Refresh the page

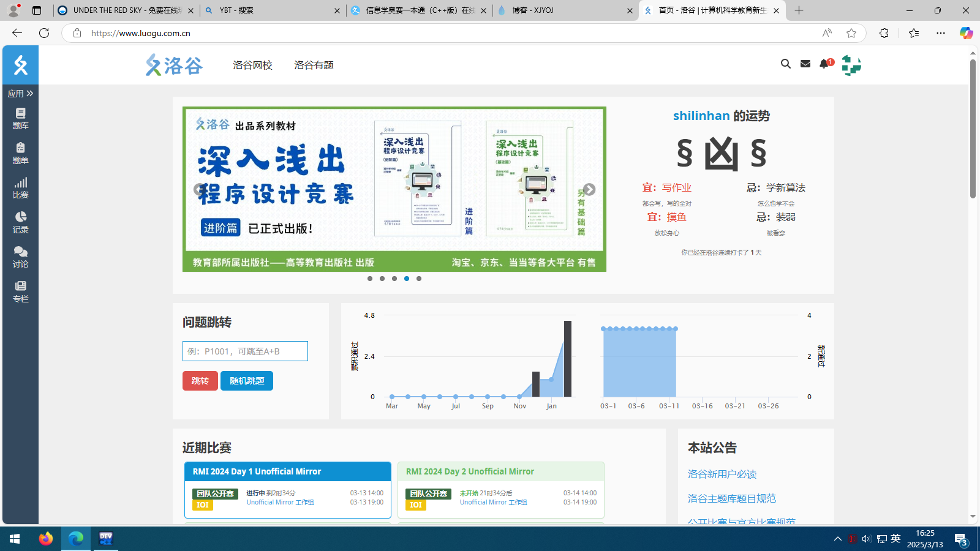click(44, 33)
